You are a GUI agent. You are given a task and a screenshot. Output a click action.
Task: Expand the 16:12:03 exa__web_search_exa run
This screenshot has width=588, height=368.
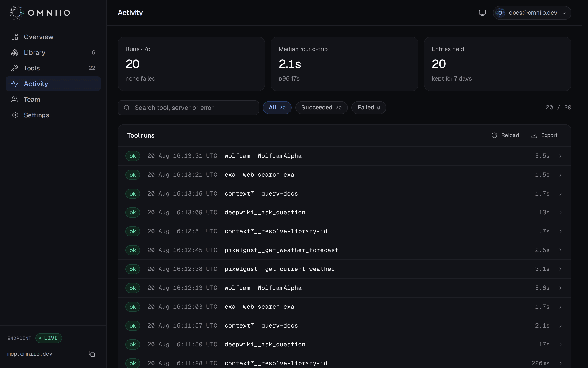point(344,307)
